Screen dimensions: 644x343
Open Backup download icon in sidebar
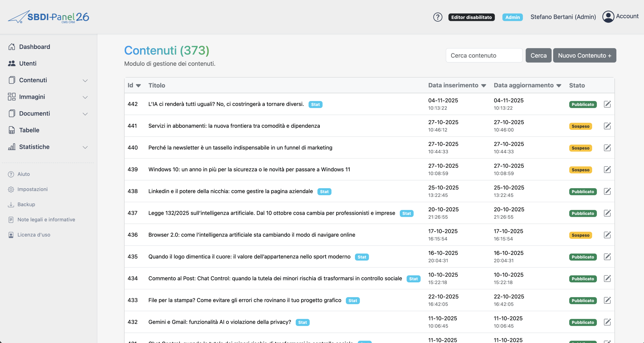[11, 204]
